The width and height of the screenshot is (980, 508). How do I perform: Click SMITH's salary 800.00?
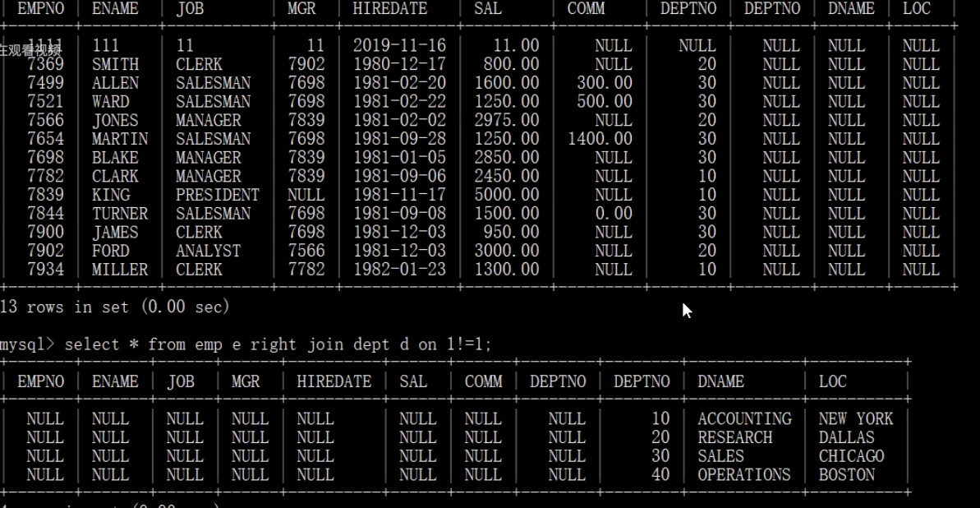(511, 64)
